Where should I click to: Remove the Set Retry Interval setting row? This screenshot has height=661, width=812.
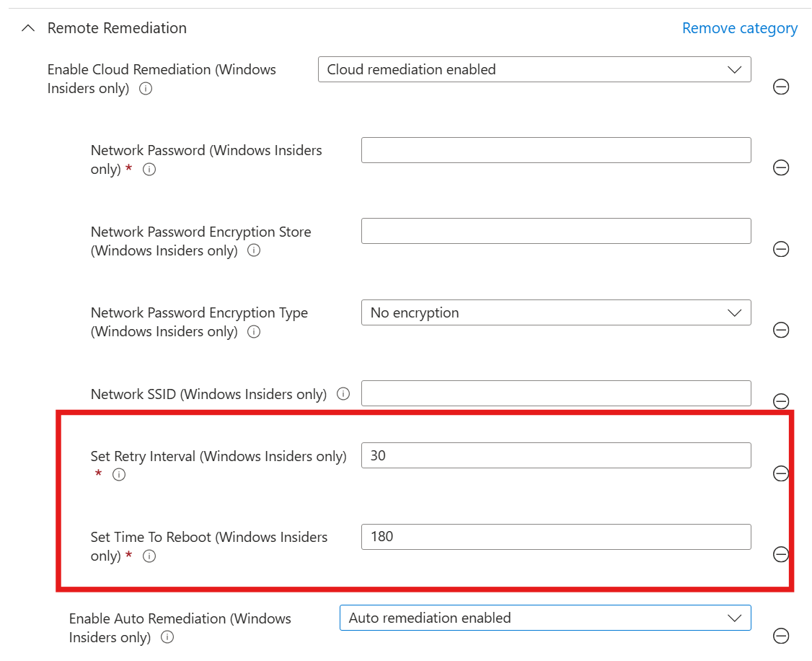tap(781, 474)
